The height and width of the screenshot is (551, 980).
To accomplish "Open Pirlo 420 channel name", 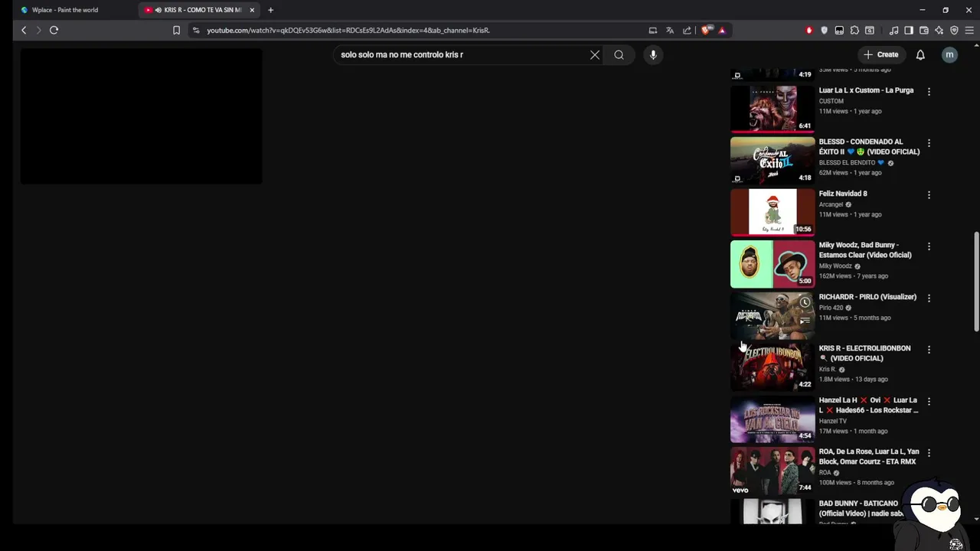I will [831, 308].
